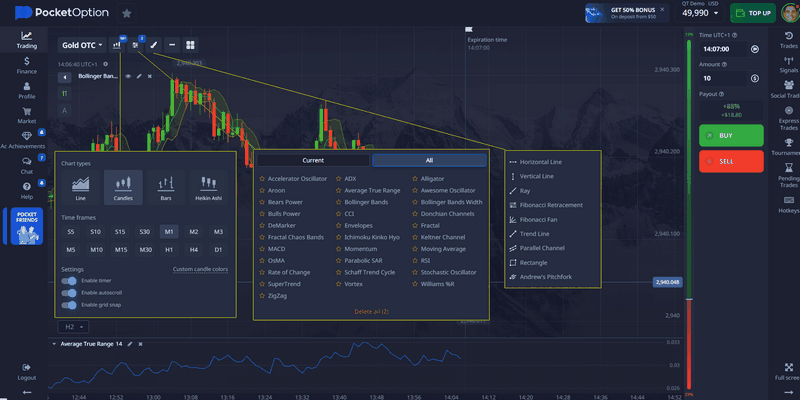This screenshot has height=400, width=800.
Task: Turn off Enable grid snap
Action: tap(69, 306)
